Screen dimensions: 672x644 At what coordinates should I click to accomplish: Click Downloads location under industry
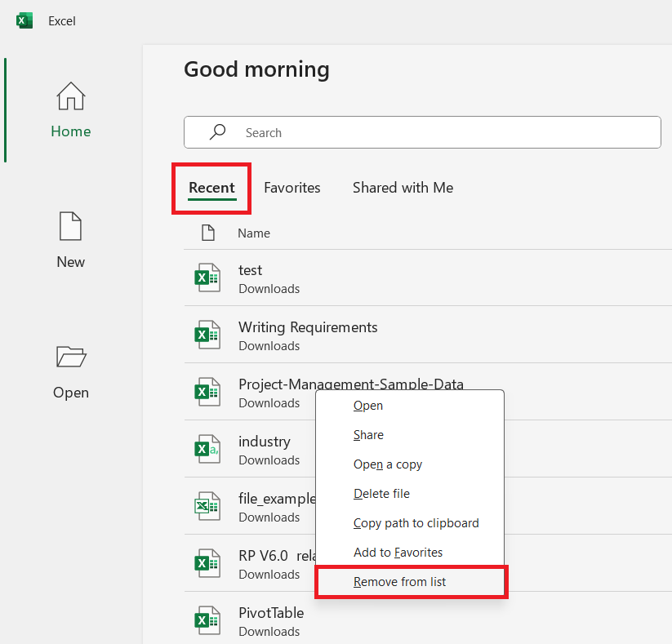(x=269, y=460)
